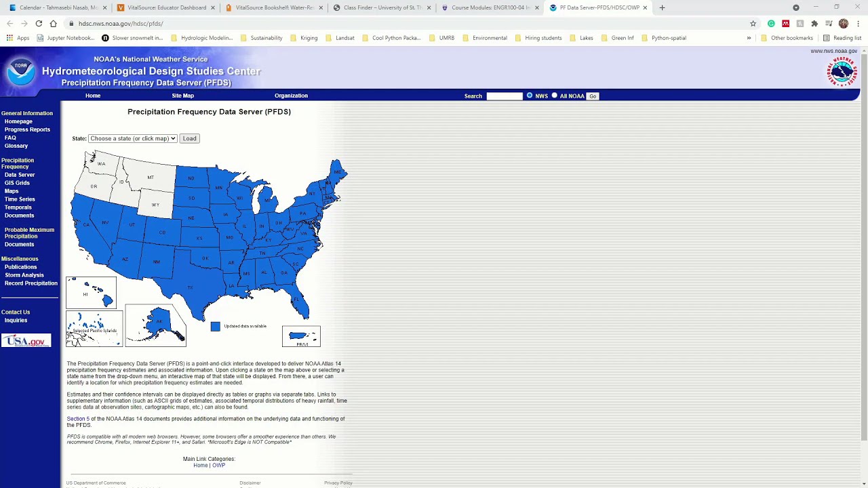Screen dimensions: 868x488
Task: Open Hiring students bookmark folder
Action: click(538, 38)
